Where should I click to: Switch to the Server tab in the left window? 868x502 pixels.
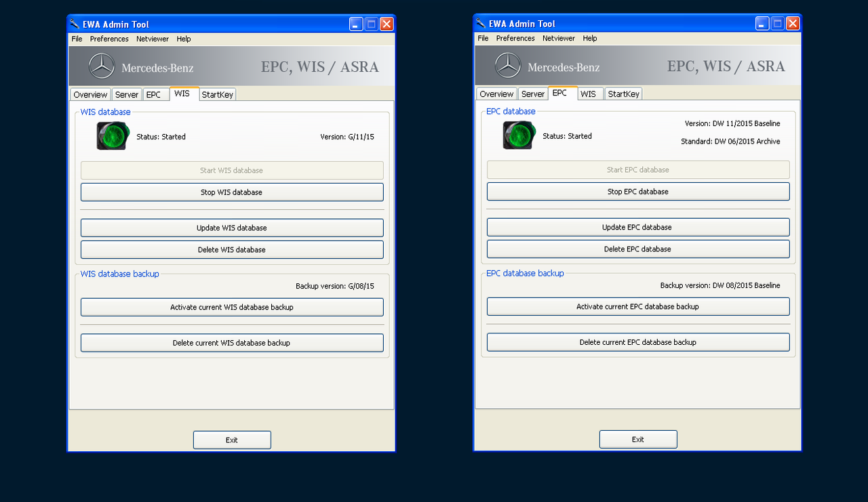127,95
